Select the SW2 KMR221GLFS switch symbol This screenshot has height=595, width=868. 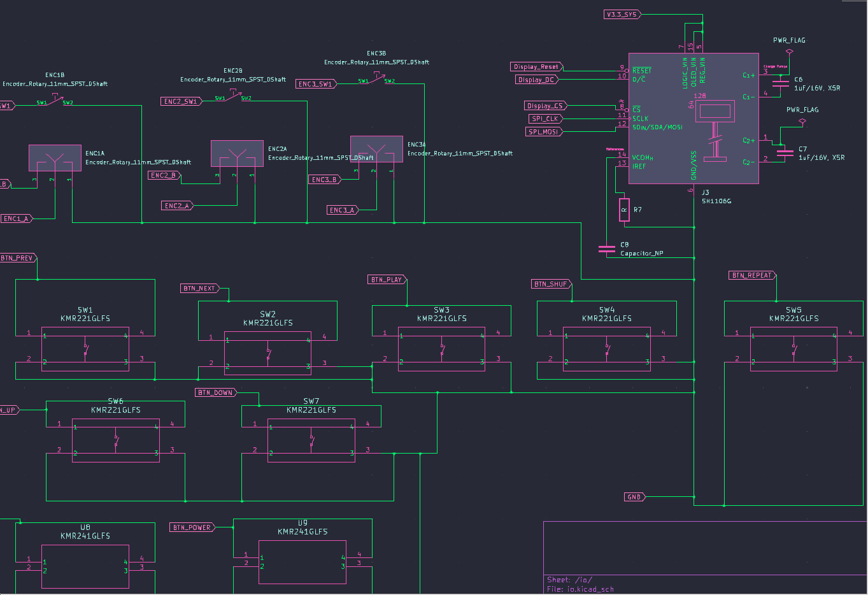(x=267, y=354)
